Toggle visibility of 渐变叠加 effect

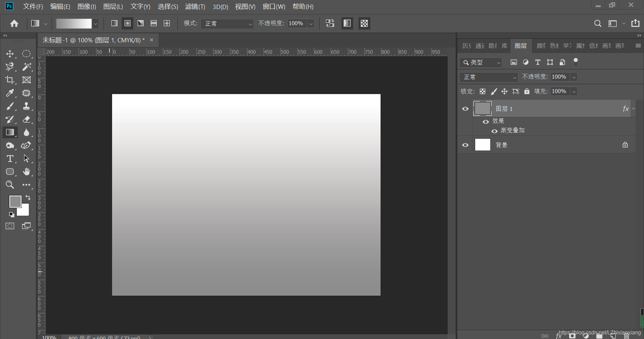[x=494, y=131]
